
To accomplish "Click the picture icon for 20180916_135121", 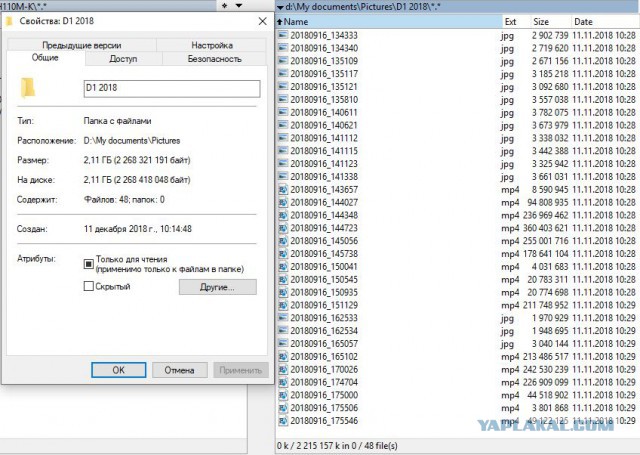I will pos(283,87).
